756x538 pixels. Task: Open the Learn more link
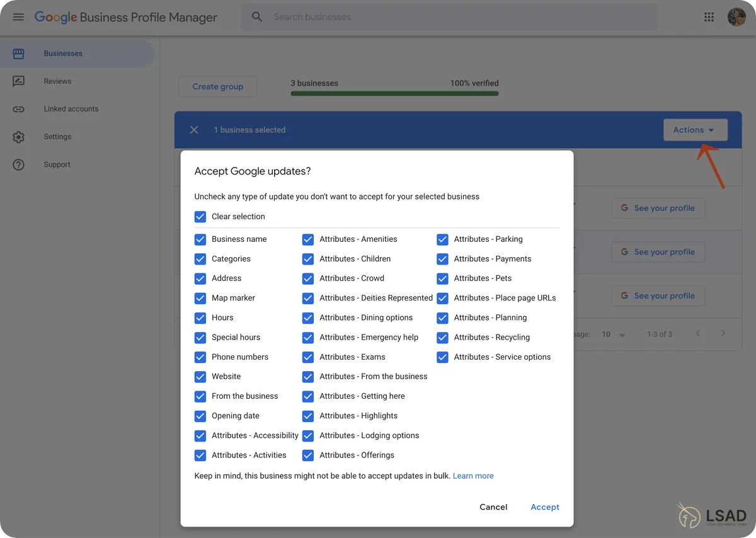click(x=473, y=476)
